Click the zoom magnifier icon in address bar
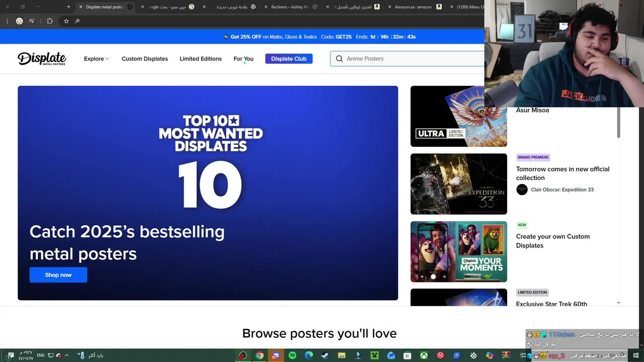This screenshot has height=362, width=644. 77,21
